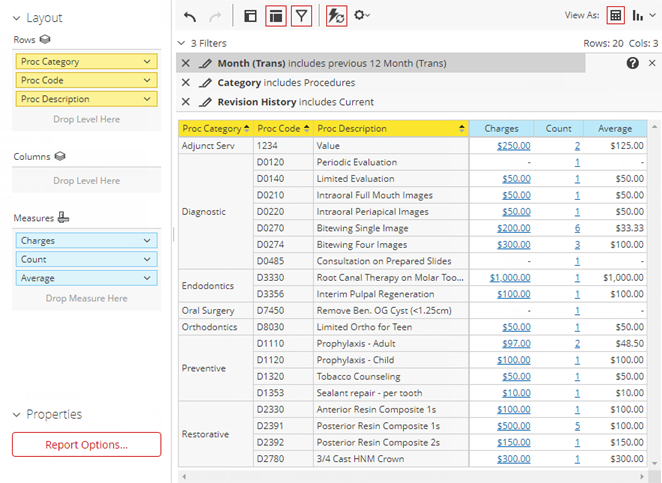This screenshot has height=483, width=662.
Task: Click the Report Options button
Action: coord(86,445)
